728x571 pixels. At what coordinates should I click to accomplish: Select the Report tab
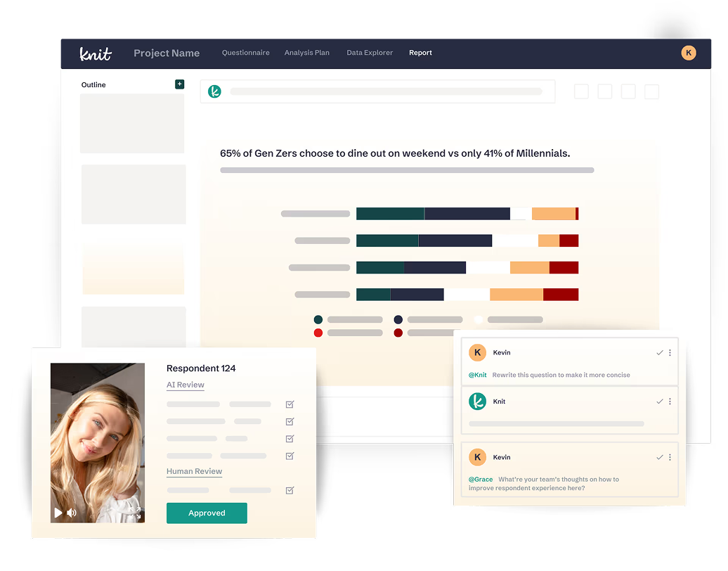point(420,53)
